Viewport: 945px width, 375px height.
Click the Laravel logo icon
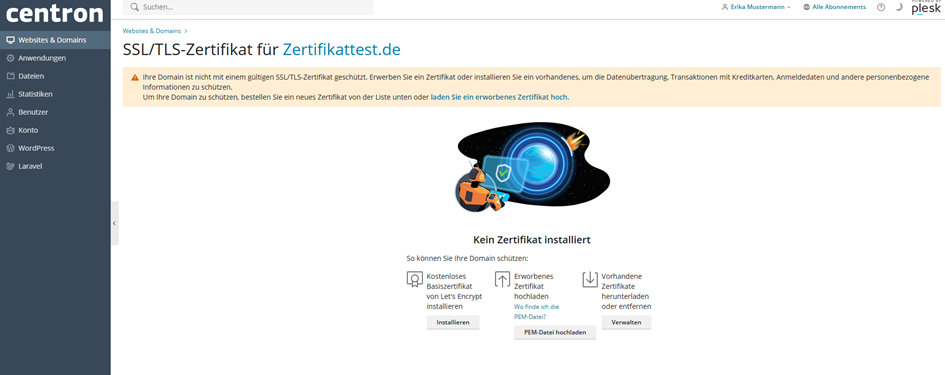(x=10, y=166)
